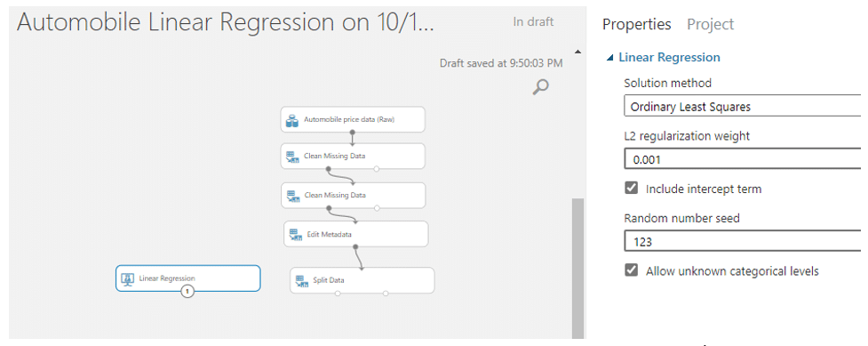Toggle Allow unknown categorical levels checkbox
Screen dimensions: 868x346
click(x=631, y=270)
